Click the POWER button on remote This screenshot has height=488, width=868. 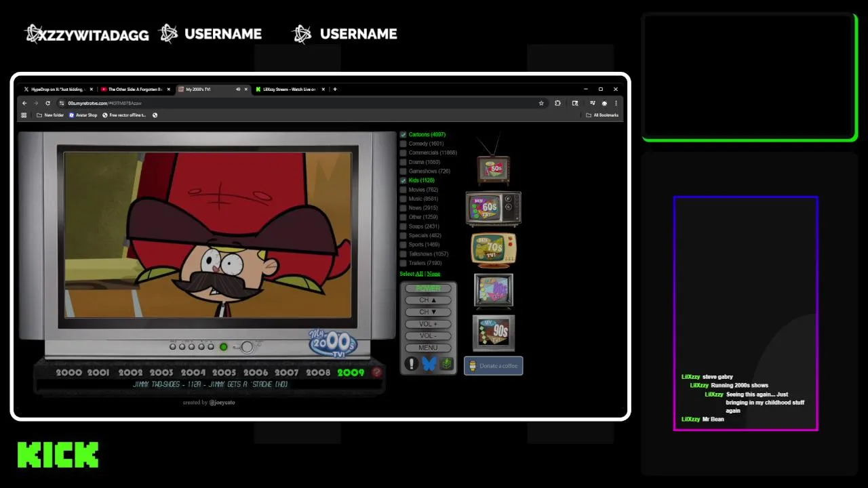[x=428, y=288]
